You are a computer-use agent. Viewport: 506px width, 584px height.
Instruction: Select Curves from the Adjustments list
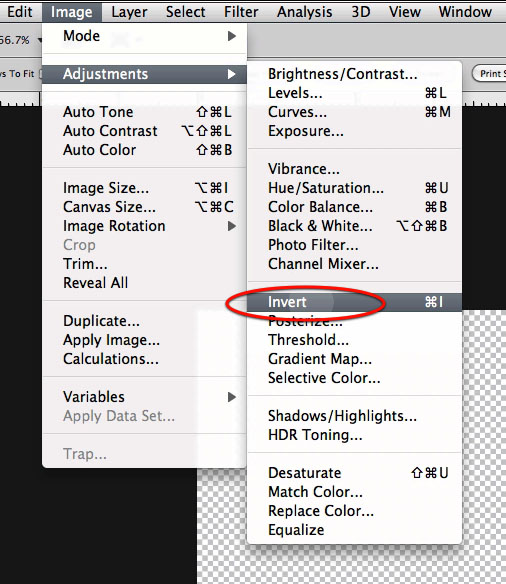tap(354, 112)
